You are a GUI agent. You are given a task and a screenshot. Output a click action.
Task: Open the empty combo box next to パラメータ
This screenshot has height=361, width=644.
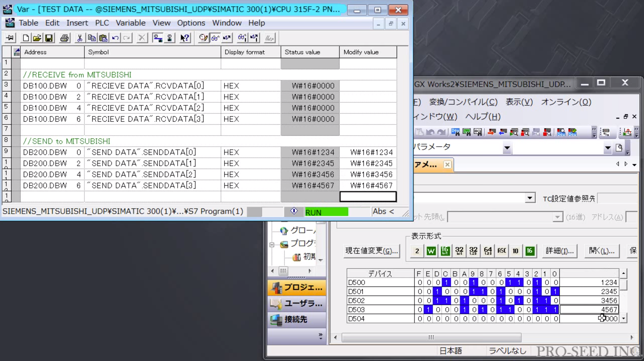pos(608,147)
